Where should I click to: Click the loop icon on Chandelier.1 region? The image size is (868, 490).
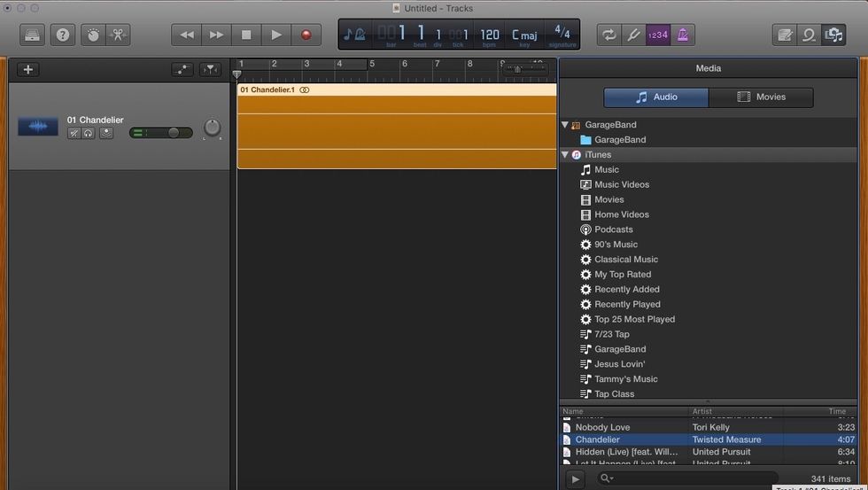point(305,89)
